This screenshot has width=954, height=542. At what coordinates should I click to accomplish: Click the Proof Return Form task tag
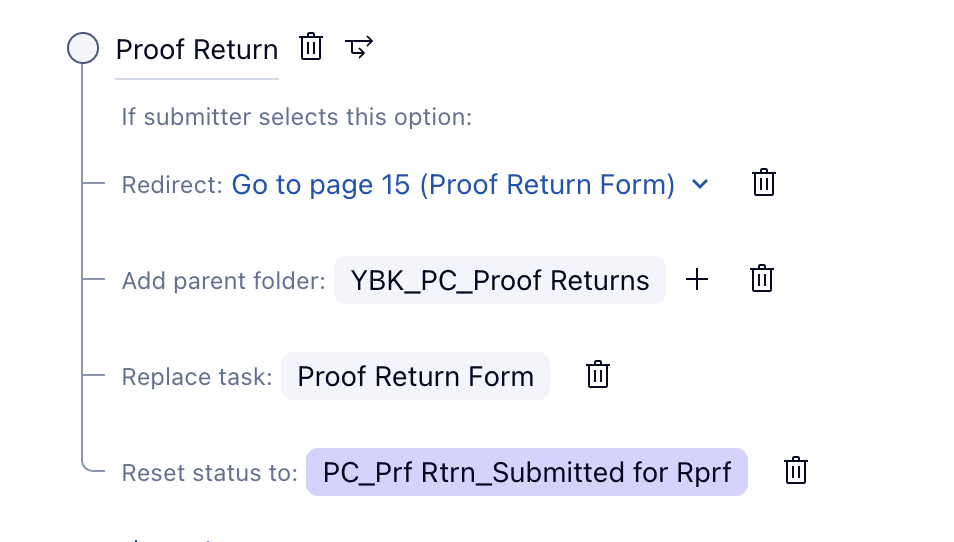point(415,377)
